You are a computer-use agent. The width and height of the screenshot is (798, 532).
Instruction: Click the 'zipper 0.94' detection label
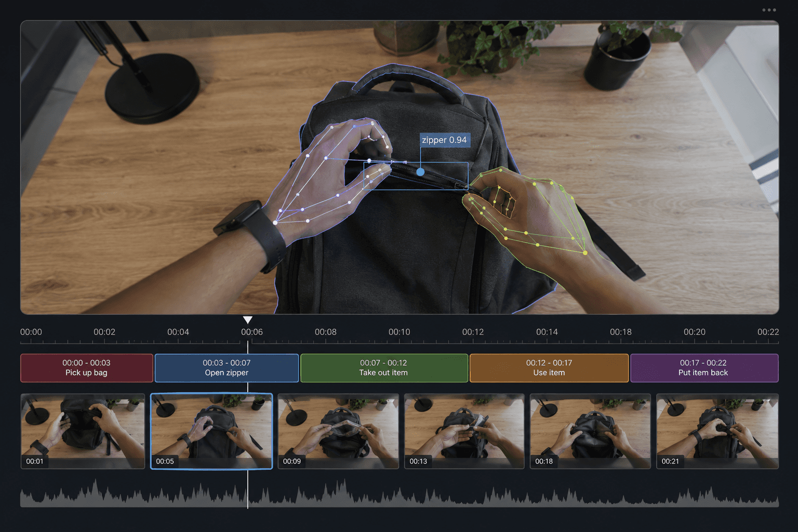pyautogui.click(x=444, y=140)
